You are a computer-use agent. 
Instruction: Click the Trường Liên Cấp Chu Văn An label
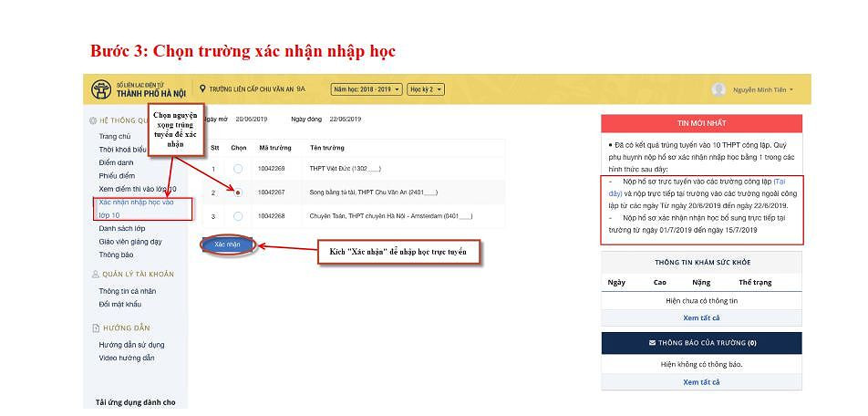click(x=257, y=88)
